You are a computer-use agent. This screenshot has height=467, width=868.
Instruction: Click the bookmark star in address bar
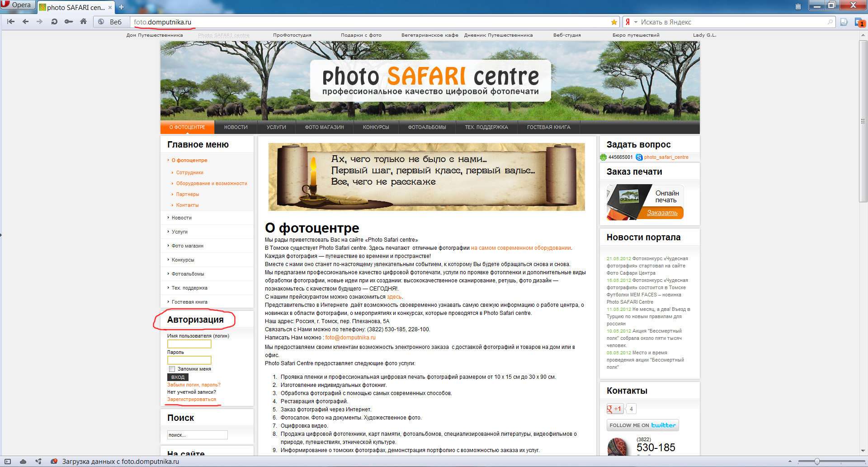point(614,22)
